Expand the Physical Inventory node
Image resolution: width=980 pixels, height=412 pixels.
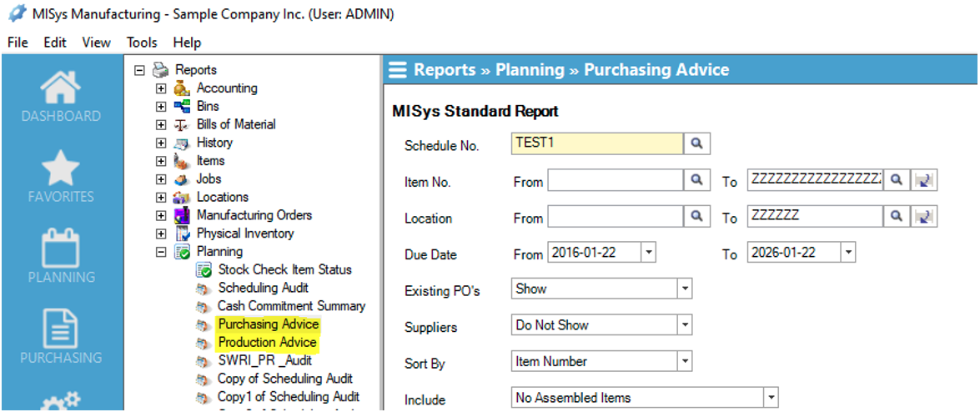(161, 234)
